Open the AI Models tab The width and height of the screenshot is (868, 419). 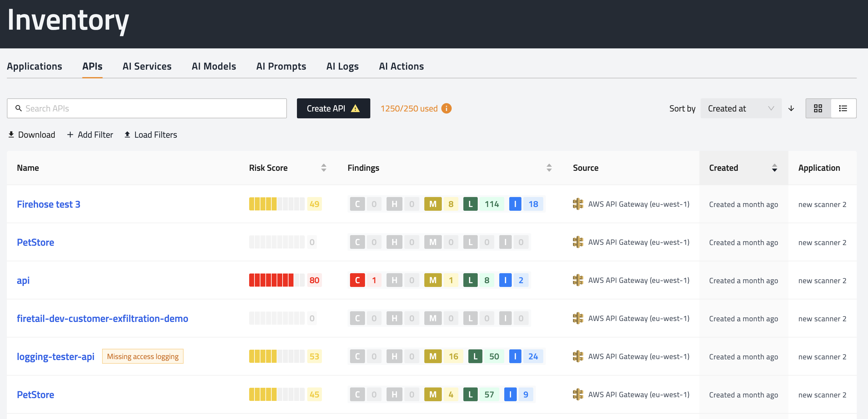pyautogui.click(x=214, y=67)
